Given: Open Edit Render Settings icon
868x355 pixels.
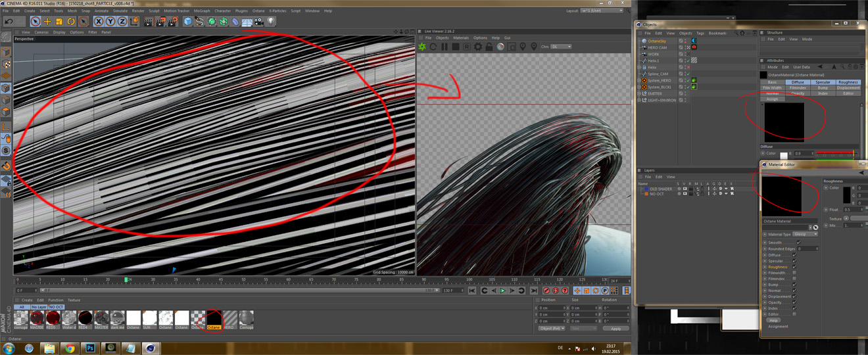Looking at the screenshot, I should tap(173, 22).
